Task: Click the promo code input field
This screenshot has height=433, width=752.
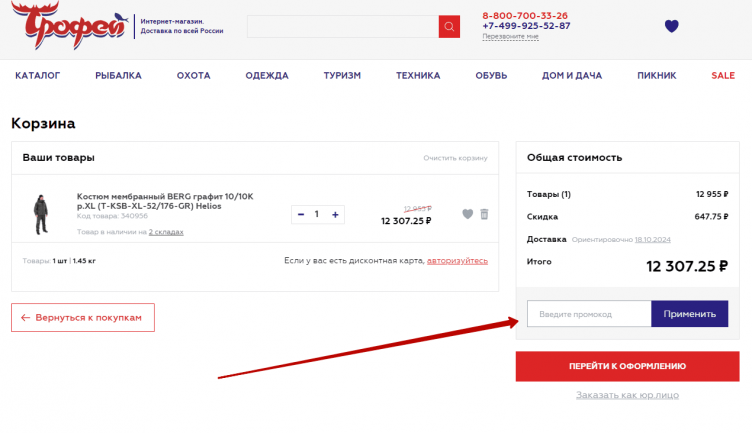Action: (x=589, y=314)
